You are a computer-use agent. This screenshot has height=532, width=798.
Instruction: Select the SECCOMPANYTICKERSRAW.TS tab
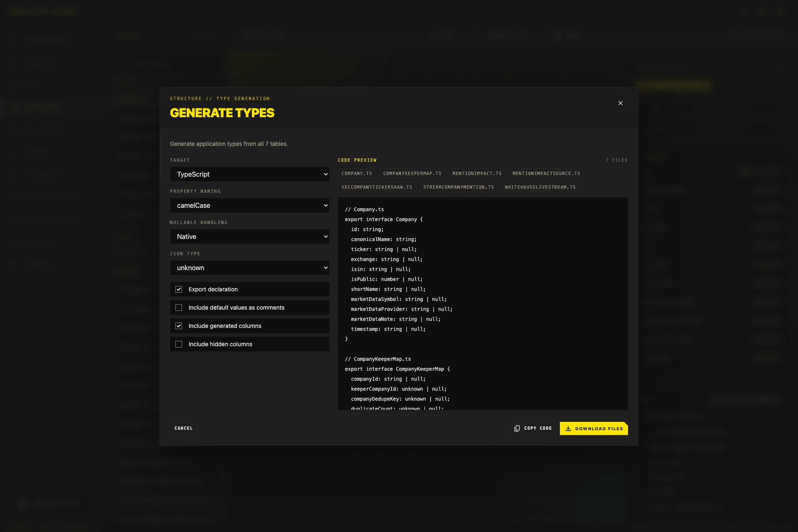(x=377, y=187)
